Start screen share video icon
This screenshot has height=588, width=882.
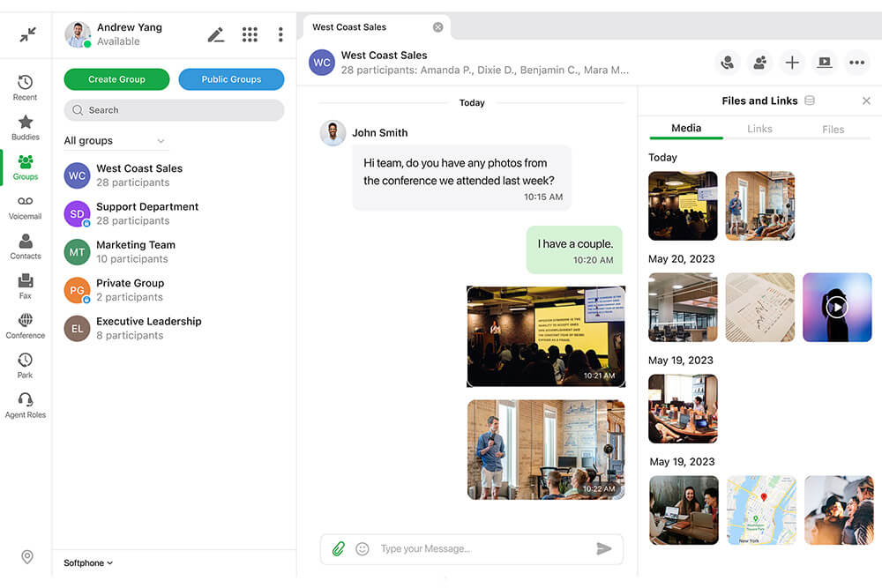pos(825,63)
